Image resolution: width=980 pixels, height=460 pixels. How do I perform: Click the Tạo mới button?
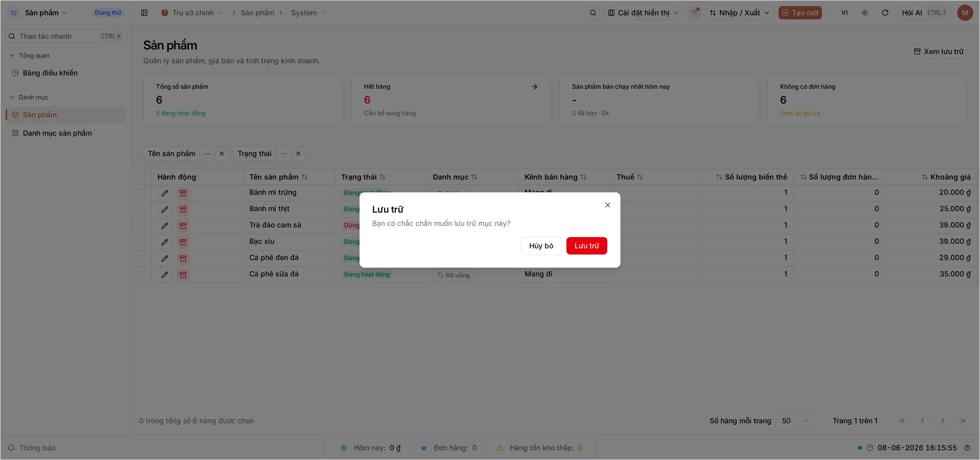tap(800, 13)
